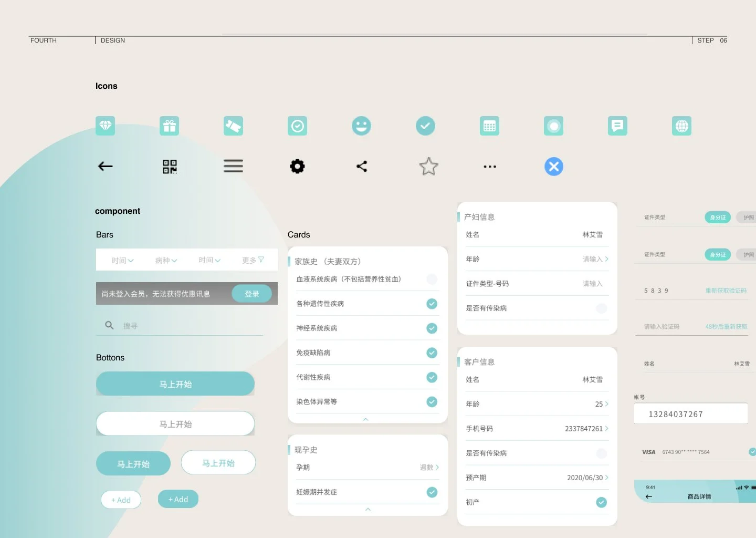The width and height of the screenshot is (756, 538).
Task: Click the gift box icon
Action: click(169, 126)
